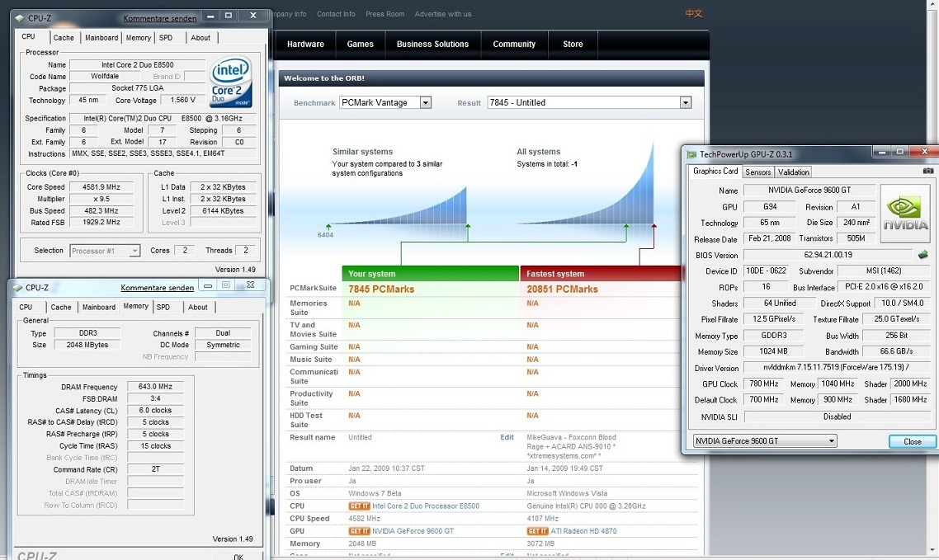Click the GPU-Z BIOS Version 62.94.21.00.19 field
The height and width of the screenshot is (560, 939).
pos(828,255)
